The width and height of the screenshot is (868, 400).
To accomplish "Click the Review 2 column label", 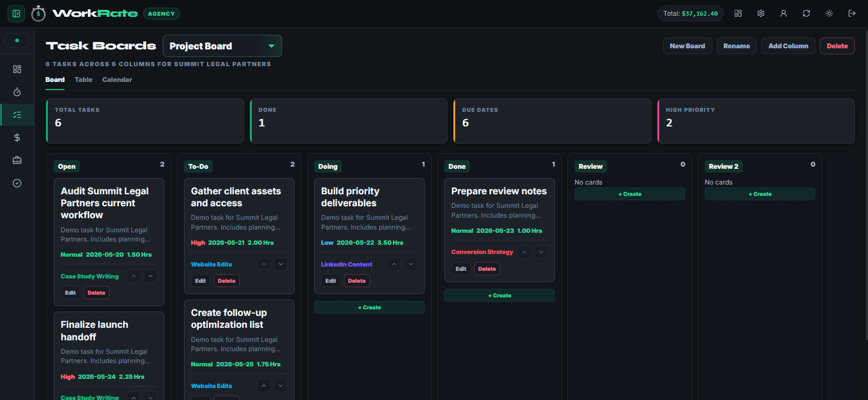I will pyautogui.click(x=724, y=167).
